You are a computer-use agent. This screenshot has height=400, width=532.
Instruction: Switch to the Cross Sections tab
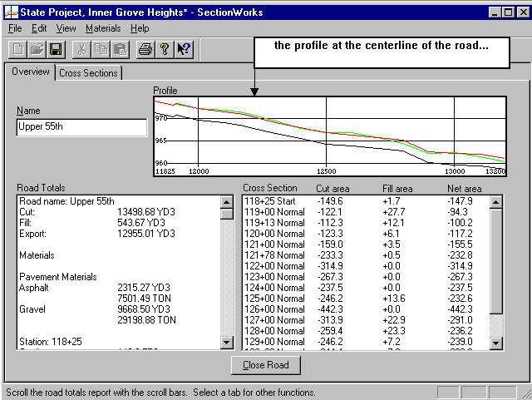pyautogui.click(x=89, y=73)
